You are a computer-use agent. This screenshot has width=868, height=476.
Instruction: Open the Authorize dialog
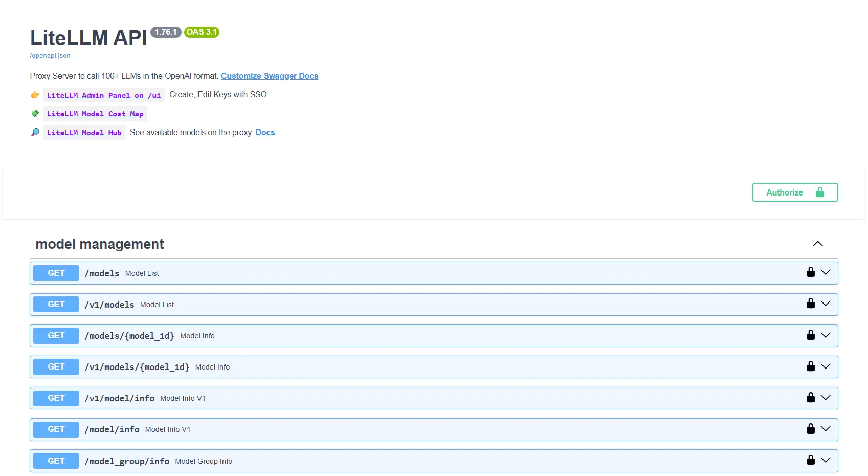click(x=794, y=192)
